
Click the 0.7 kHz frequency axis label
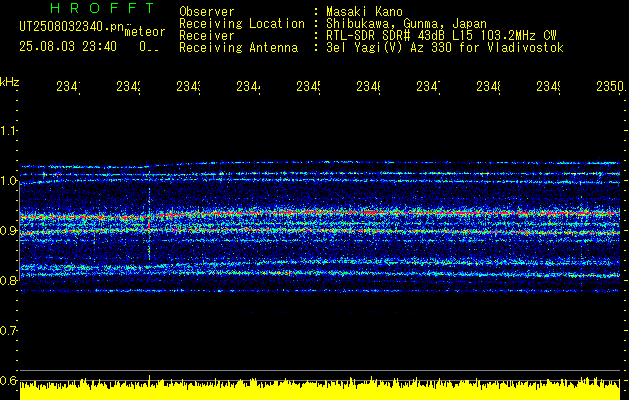9,331
